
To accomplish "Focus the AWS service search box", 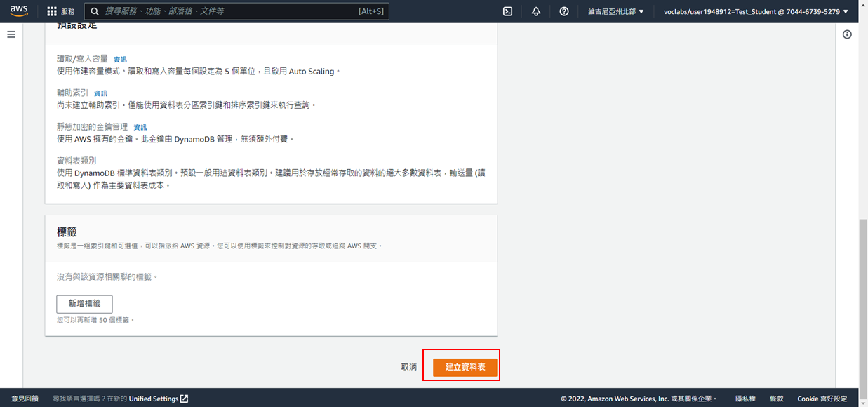I will point(236,11).
